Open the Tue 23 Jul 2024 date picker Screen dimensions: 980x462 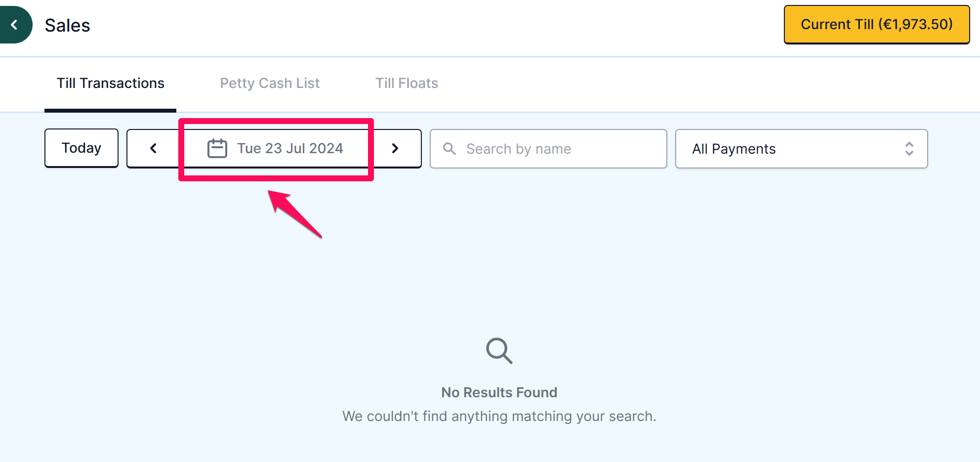[276, 148]
